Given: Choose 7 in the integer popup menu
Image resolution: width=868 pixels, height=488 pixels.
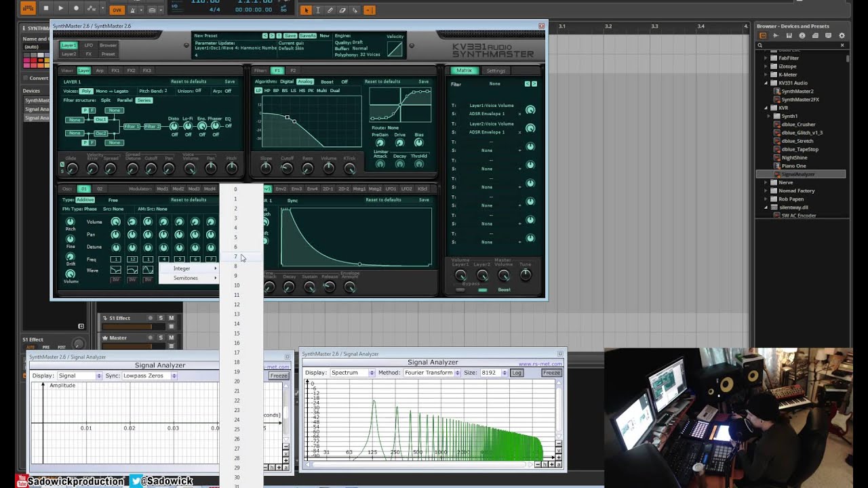Looking at the screenshot, I should [x=241, y=257].
